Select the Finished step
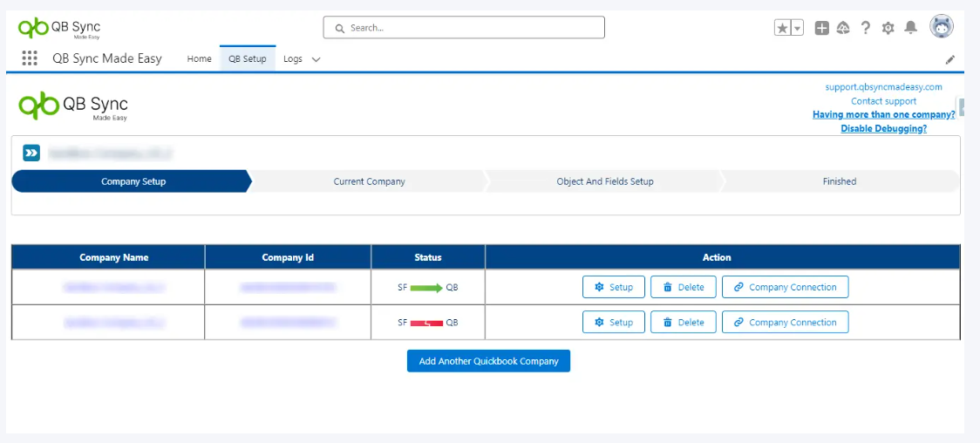980x443 pixels. click(x=840, y=181)
